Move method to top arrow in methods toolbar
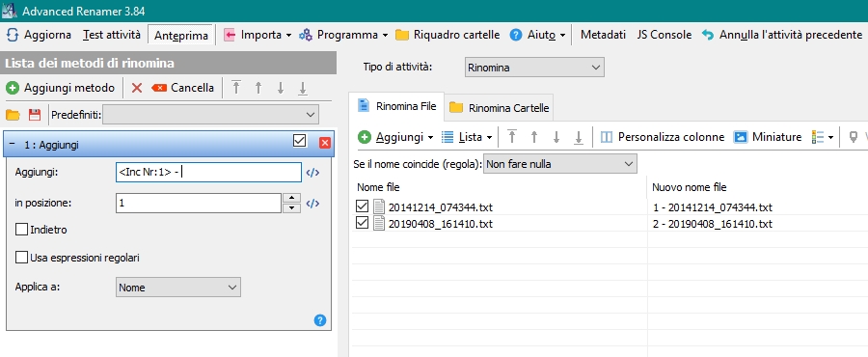 point(236,88)
